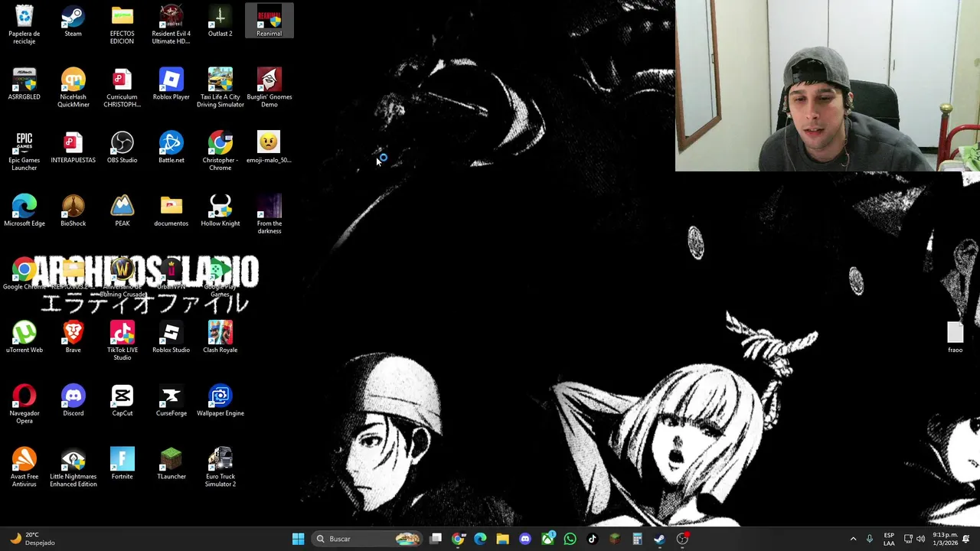This screenshot has width=980, height=551.
Task: Open Edge from the taskbar
Action: (x=480, y=539)
